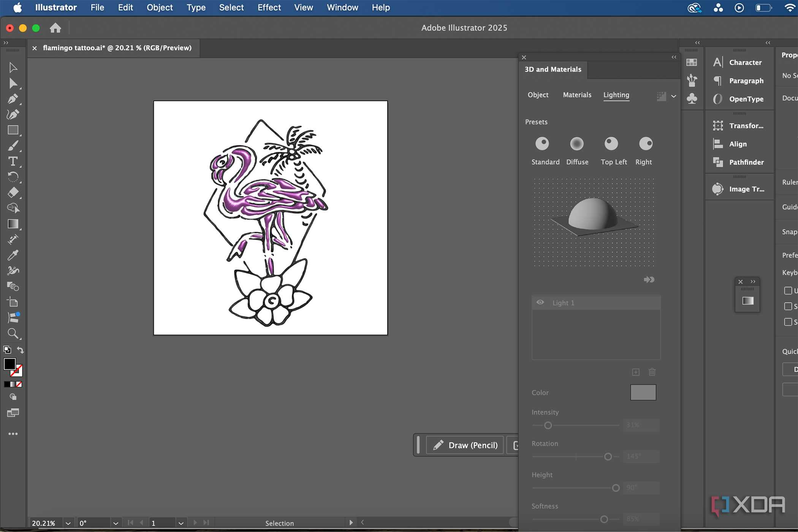Choose the Diffuse lighting preset
The height and width of the screenshot is (532, 798).
[x=577, y=144]
